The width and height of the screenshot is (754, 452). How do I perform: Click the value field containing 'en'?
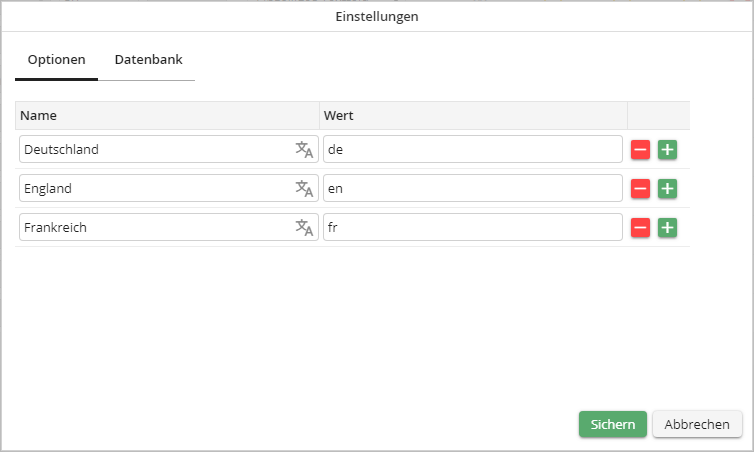(472, 189)
